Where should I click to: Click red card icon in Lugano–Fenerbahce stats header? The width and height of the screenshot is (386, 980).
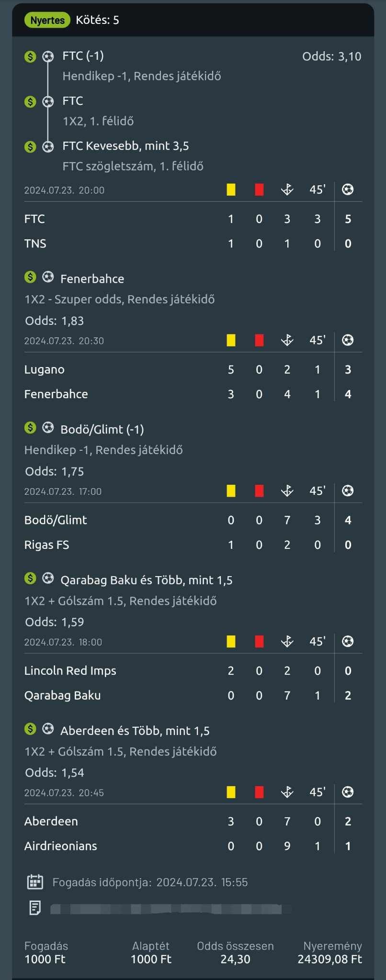(x=259, y=340)
